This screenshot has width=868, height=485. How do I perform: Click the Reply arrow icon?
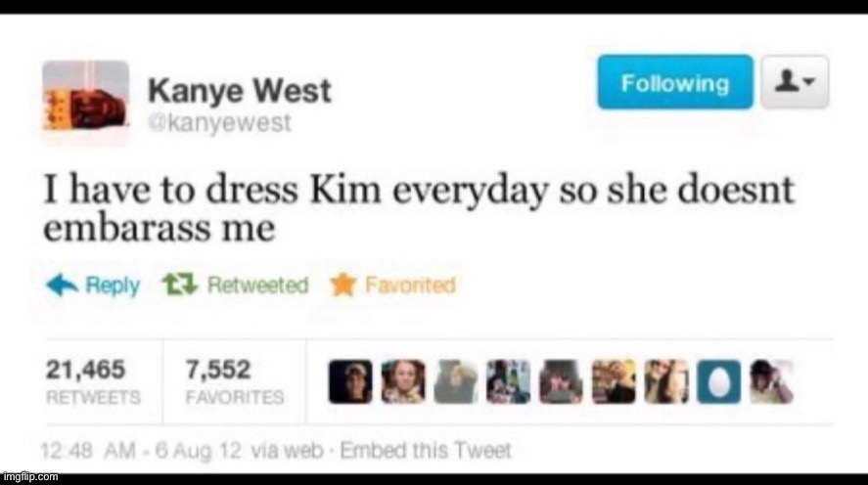pyautogui.click(x=62, y=286)
